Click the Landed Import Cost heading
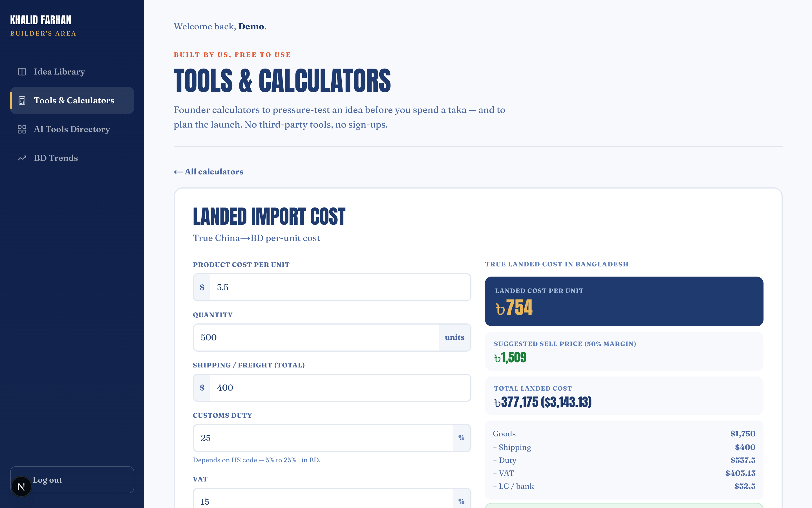812x508 pixels. click(269, 216)
